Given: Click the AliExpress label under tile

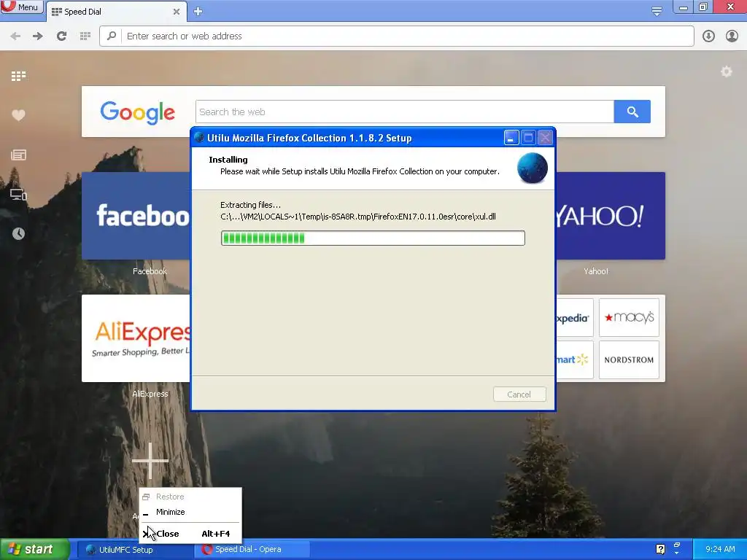Looking at the screenshot, I should point(150,394).
